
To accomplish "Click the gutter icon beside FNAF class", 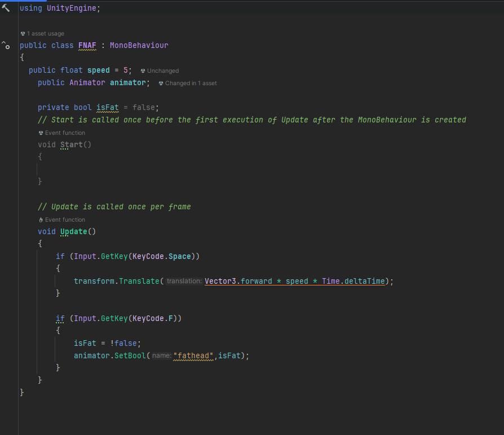I will click(x=6, y=45).
